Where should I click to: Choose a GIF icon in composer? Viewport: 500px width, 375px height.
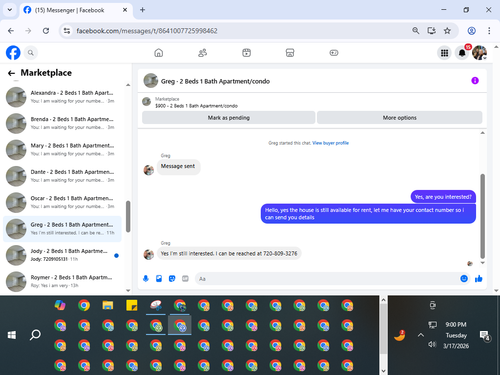[x=185, y=279]
